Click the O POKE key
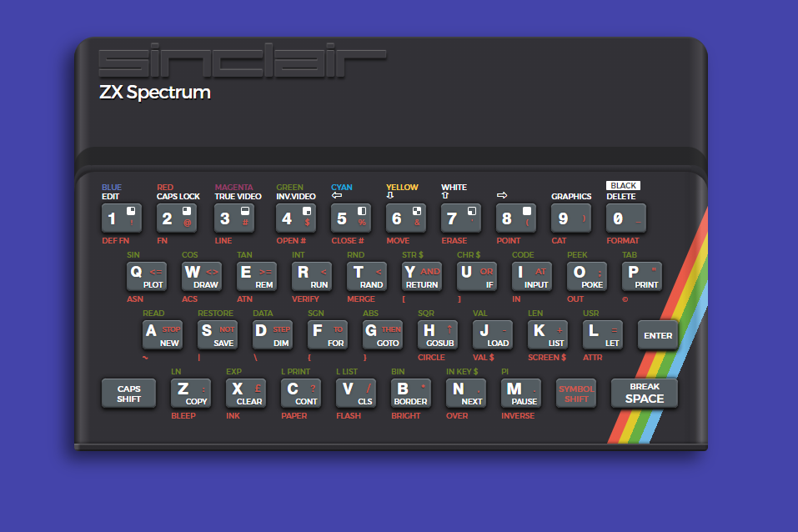Image resolution: width=798 pixels, height=532 pixels. pyautogui.click(x=586, y=277)
